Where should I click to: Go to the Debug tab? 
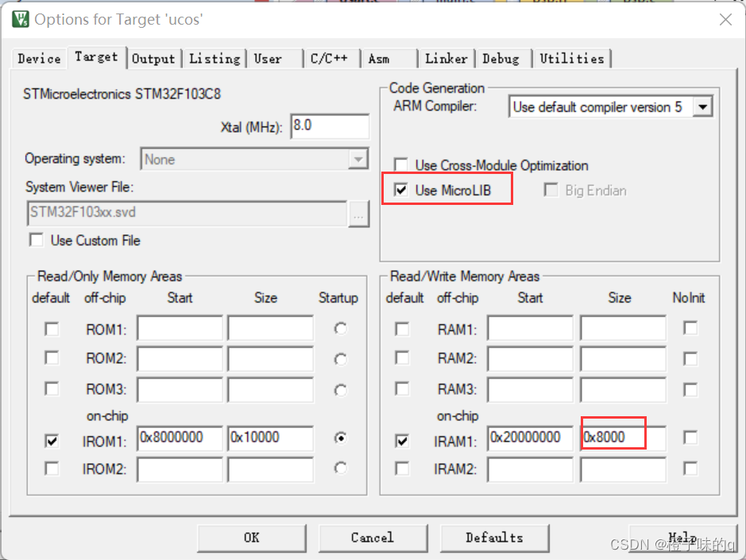[504, 59]
